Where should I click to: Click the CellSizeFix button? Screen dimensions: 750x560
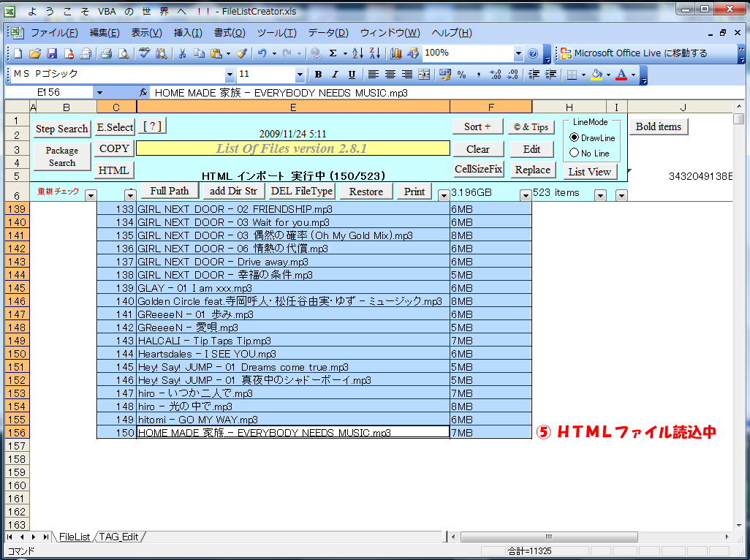(x=478, y=169)
